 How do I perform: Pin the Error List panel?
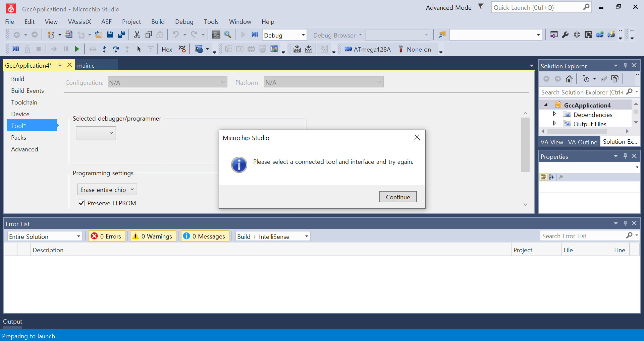click(625, 223)
